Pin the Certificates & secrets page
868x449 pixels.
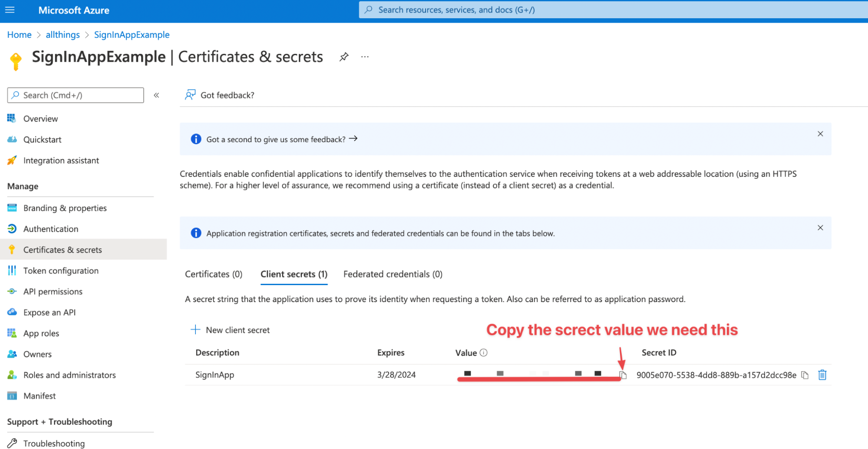tap(344, 57)
